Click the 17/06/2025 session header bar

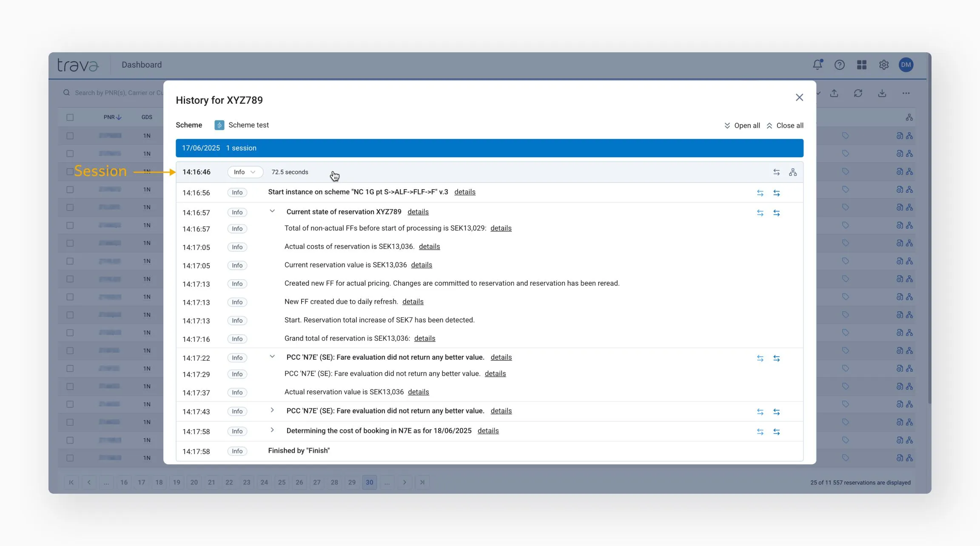(489, 148)
